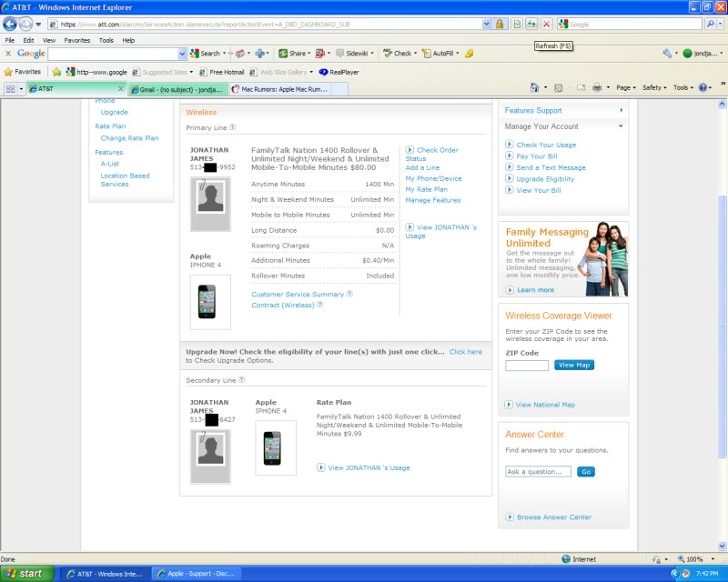This screenshot has width=728, height=582.
Task: Click the Manage Features link
Action: tap(433, 200)
